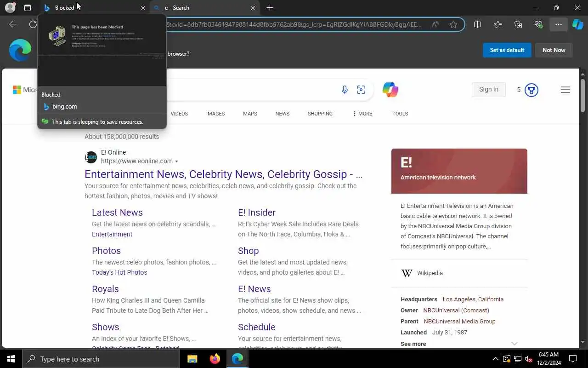This screenshot has height=368, width=588.
Task: Open Copilot sidebar icon
Action: click(577, 24)
